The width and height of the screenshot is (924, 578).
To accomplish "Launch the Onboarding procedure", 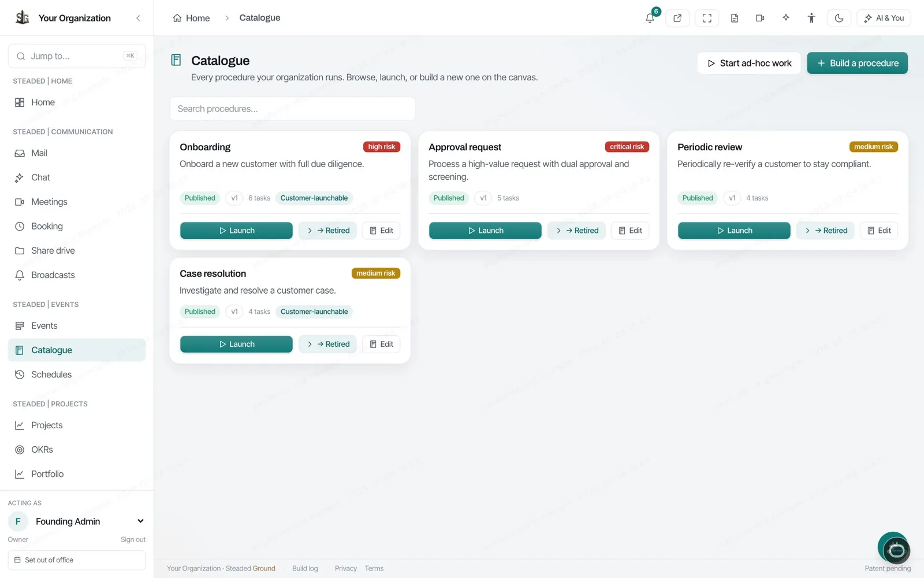I will tap(236, 231).
